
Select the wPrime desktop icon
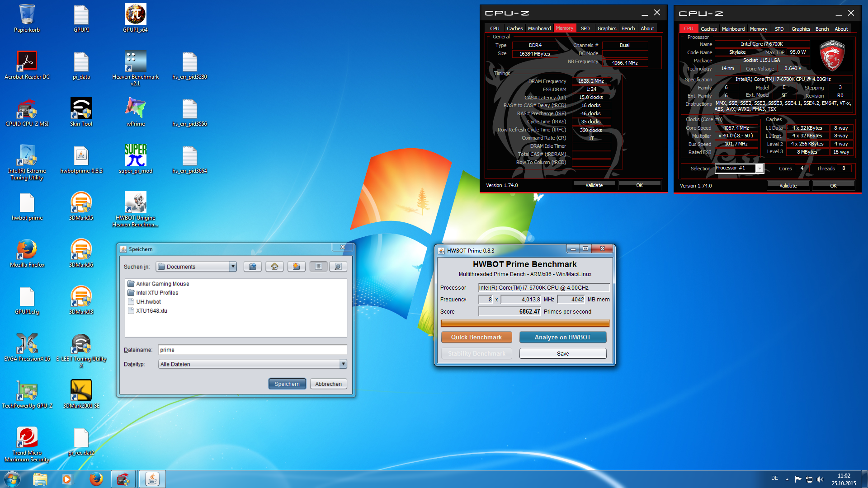tap(135, 112)
